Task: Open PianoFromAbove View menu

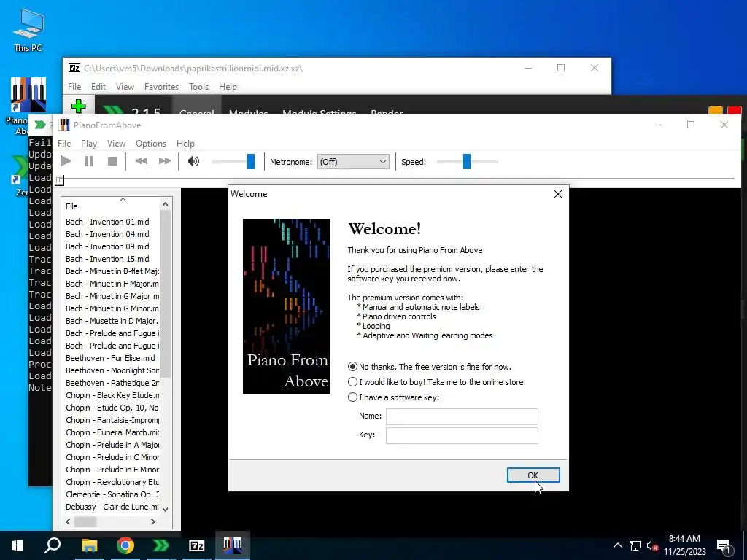Action: click(x=116, y=144)
